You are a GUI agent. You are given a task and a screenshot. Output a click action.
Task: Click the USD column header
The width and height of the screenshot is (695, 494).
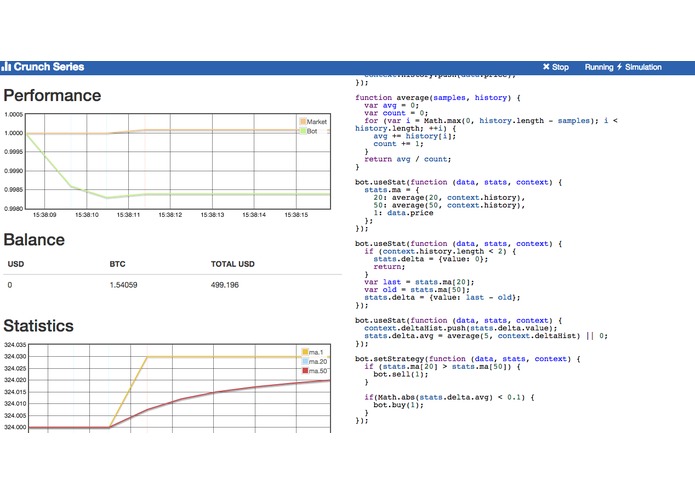16,264
